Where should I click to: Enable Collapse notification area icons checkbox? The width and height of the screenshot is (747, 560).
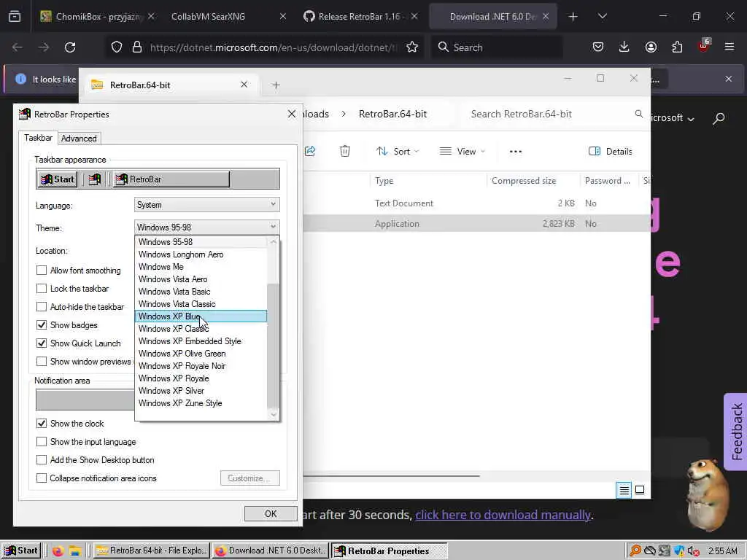42,478
